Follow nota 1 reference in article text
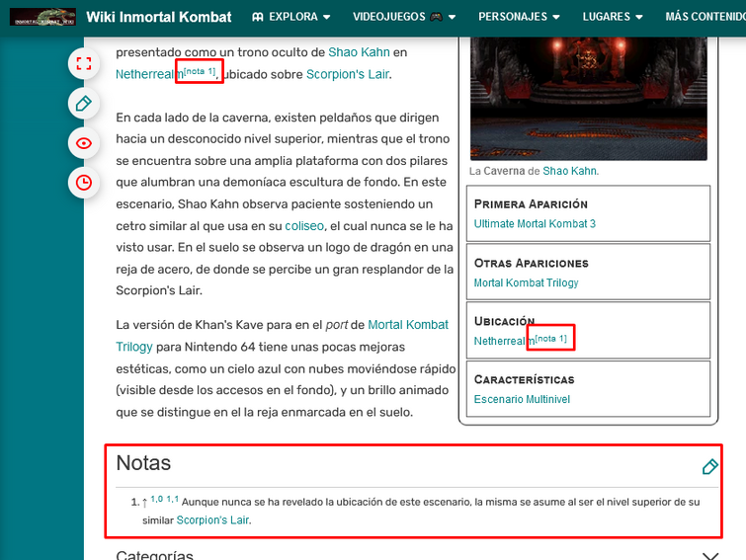The height and width of the screenshot is (560, 746). pos(200,71)
